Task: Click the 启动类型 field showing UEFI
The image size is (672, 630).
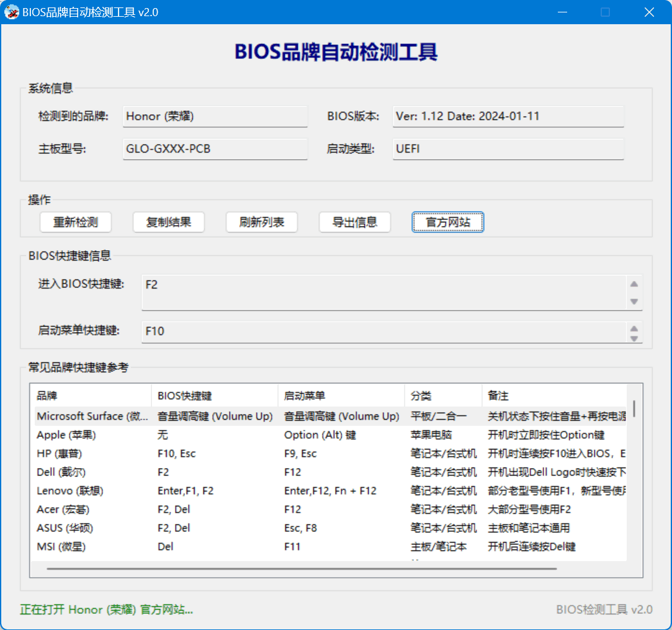Action: (508, 148)
